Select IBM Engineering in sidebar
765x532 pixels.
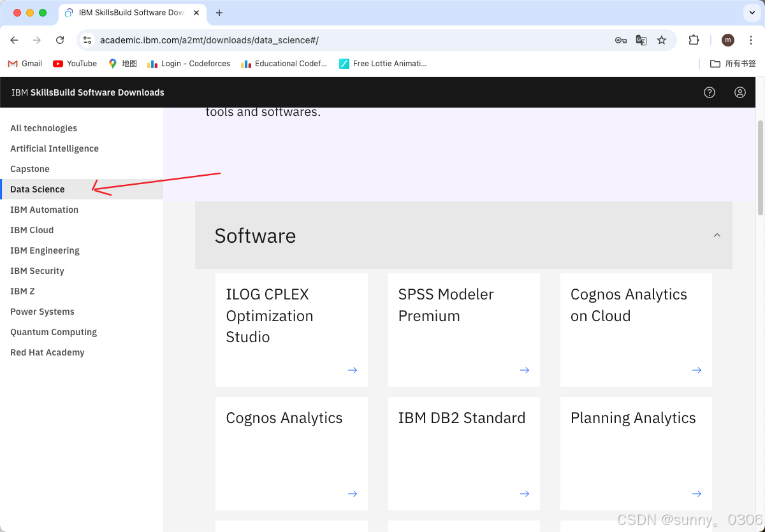[82, 250]
